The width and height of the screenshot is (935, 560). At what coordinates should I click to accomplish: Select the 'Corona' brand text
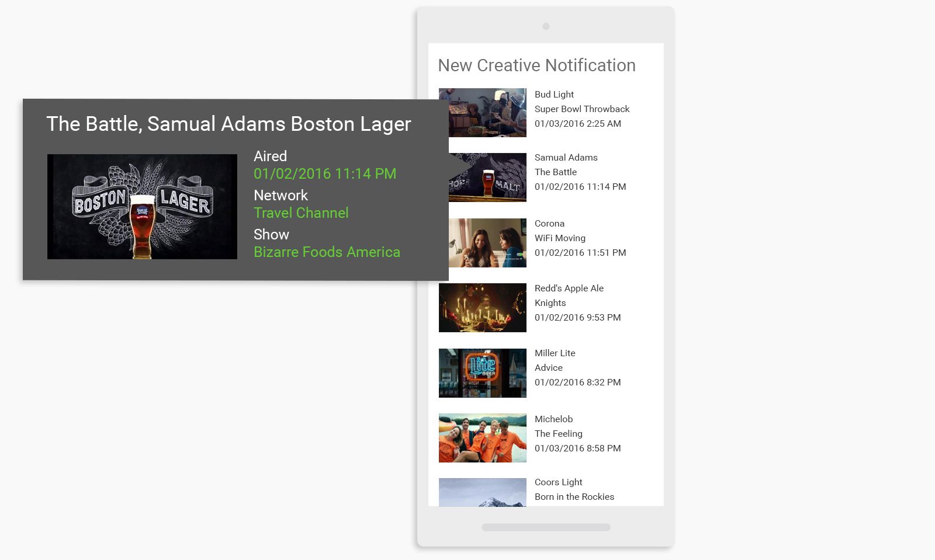(x=549, y=223)
